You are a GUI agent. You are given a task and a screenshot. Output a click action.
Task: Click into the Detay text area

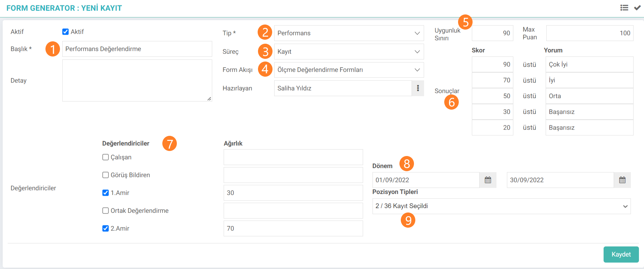pyautogui.click(x=137, y=80)
